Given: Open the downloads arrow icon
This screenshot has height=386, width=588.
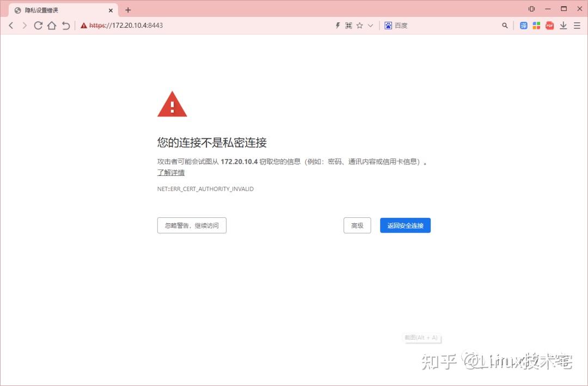Looking at the screenshot, I should click(x=563, y=26).
